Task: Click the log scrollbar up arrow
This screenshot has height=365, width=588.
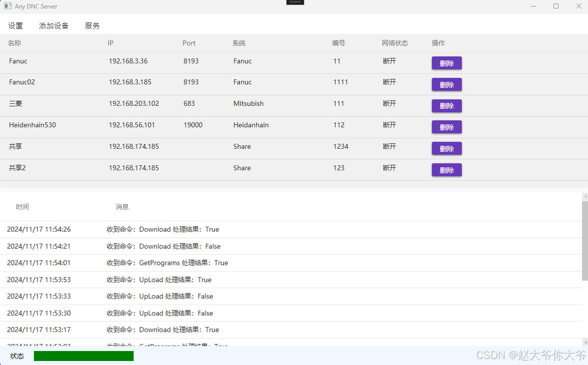Action: [x=585, y=197]
